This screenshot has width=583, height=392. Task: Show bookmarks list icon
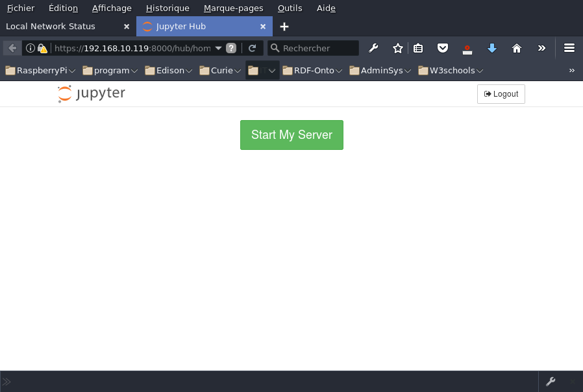(x=418, y=48)
